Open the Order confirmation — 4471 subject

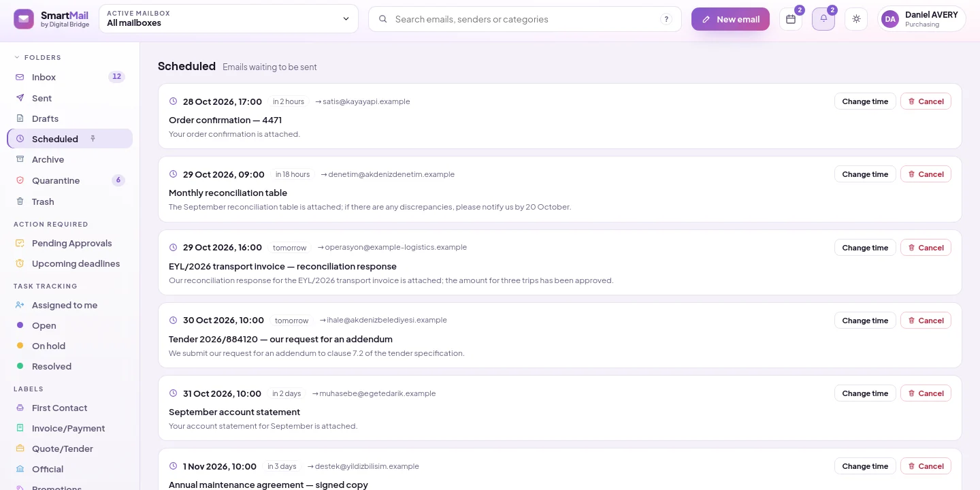click(225, 120)
